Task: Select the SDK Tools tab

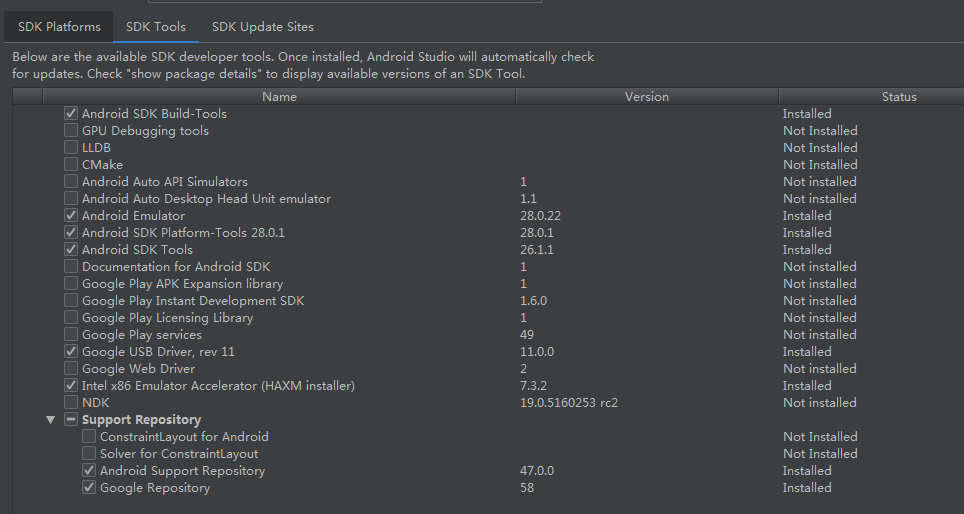Action: tap(156, 26)
